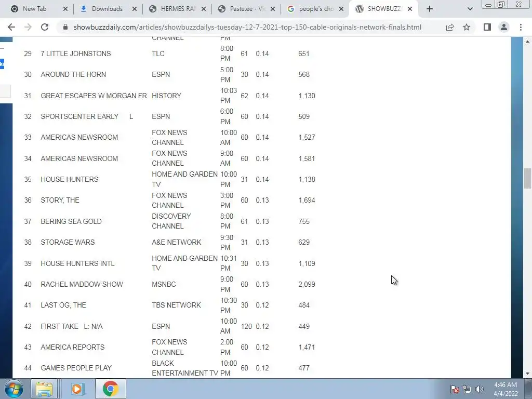Close the HERMES RA tab
Image resolution: width=532 pixels, height=399 pixels.
(204, 9)
